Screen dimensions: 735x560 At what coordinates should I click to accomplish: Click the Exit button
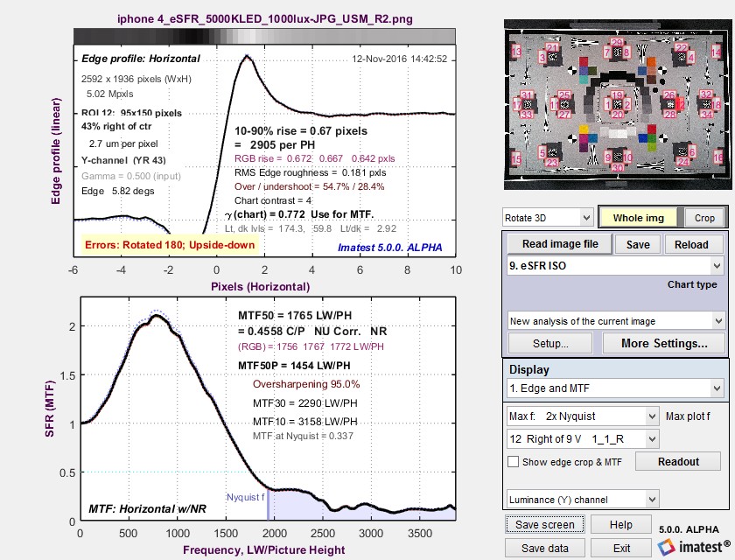pos(621,548)
